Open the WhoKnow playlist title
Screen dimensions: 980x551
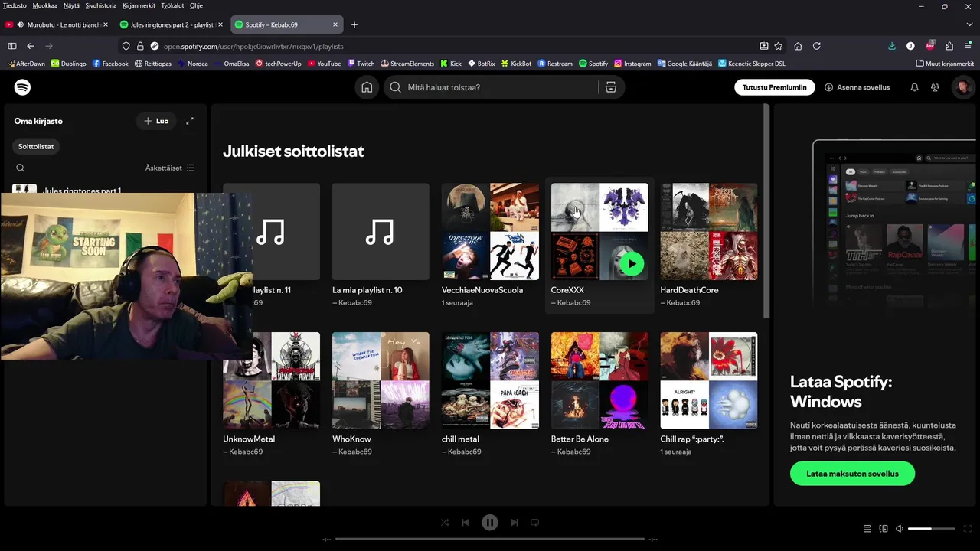coord(351,439)
